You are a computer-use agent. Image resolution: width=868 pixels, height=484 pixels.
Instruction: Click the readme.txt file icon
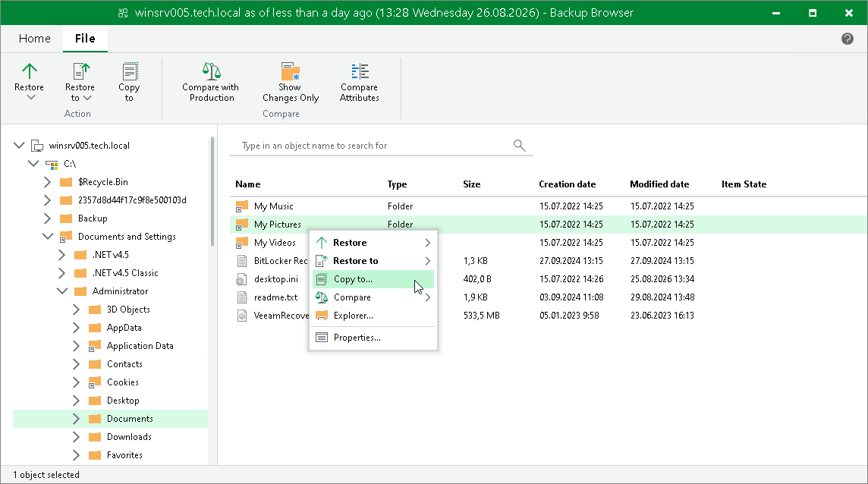coord(241,297)
